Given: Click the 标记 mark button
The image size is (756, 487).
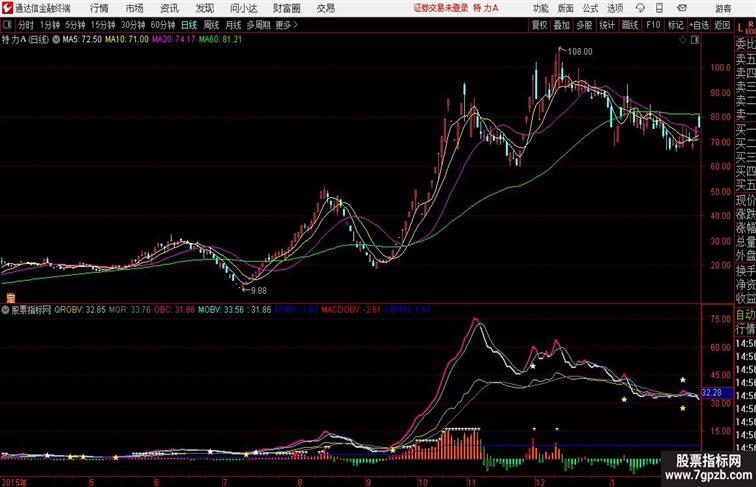Looking at the screenshot, I should click(x=675, y=25).
